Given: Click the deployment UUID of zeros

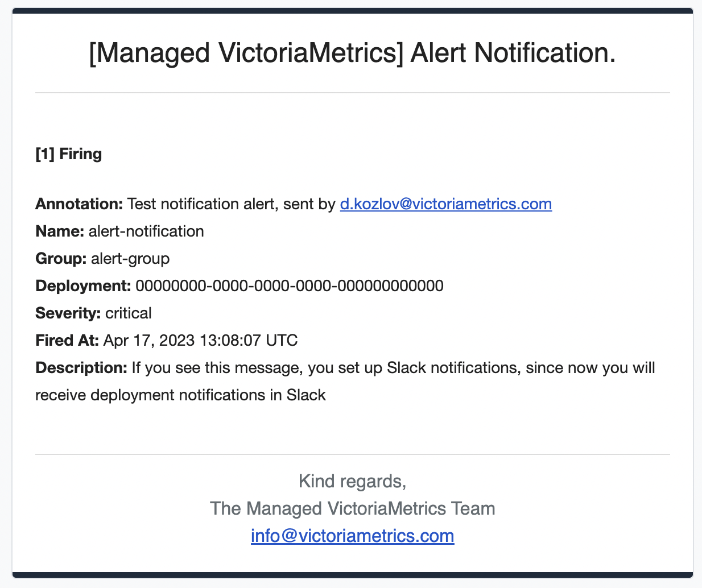Looking at the screenshot, I should (290, 285).
